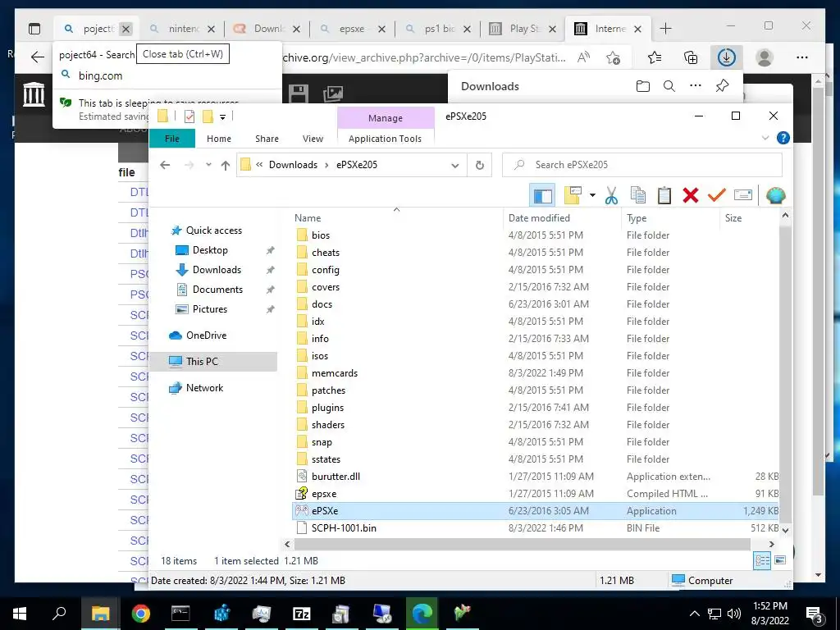Open Customize Quick Access Toolbar dropdown
Viewport: 840px width, 630px height.
[x=222, y=116]
